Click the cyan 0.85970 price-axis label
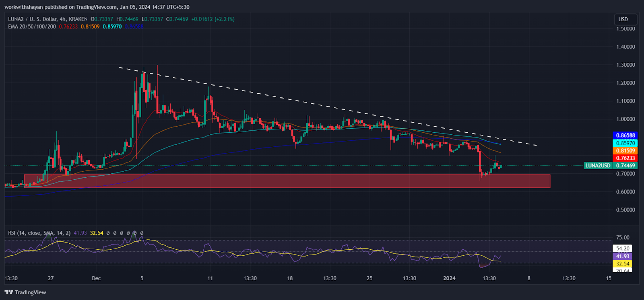 click(x=625, y=143)
